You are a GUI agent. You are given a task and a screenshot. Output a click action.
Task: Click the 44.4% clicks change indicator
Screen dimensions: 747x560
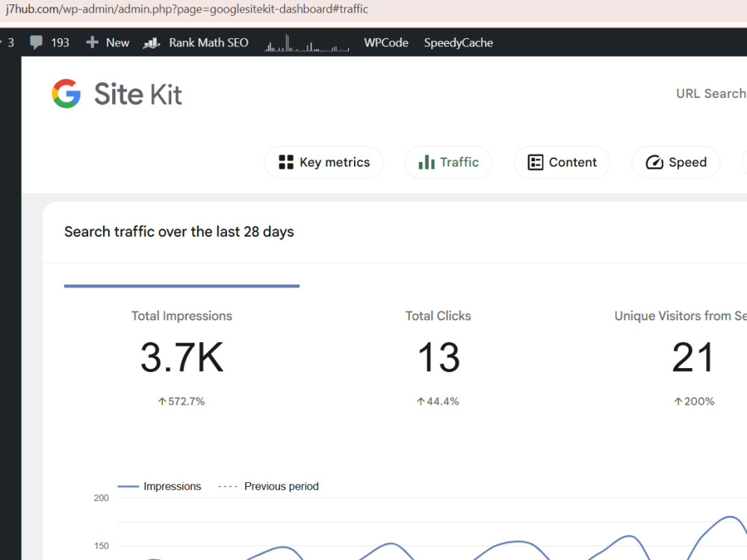click(438, 402)
